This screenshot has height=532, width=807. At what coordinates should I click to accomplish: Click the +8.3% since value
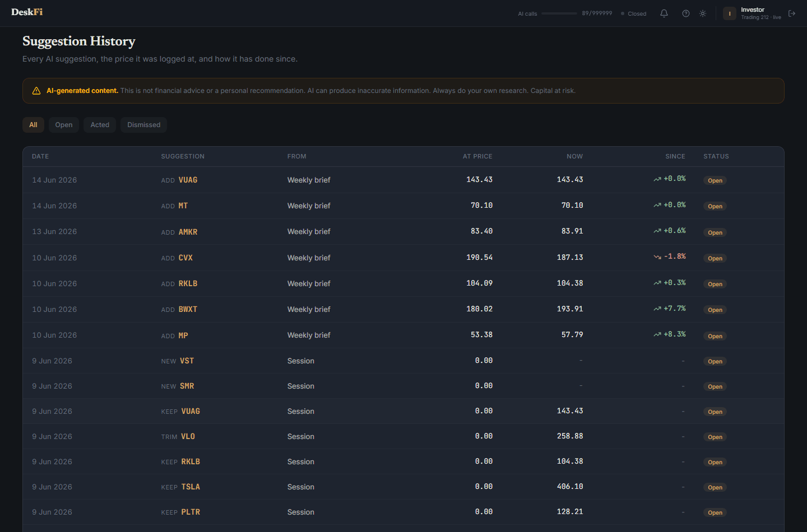click(675, 334)
